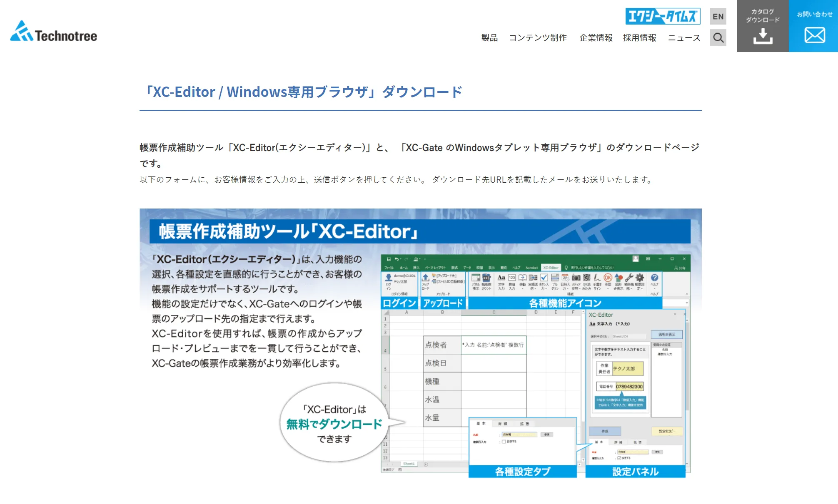The width and height of the screenshot is (838, 504).
Task: Select the 手書きサイン signature icon
Action: 597,278
